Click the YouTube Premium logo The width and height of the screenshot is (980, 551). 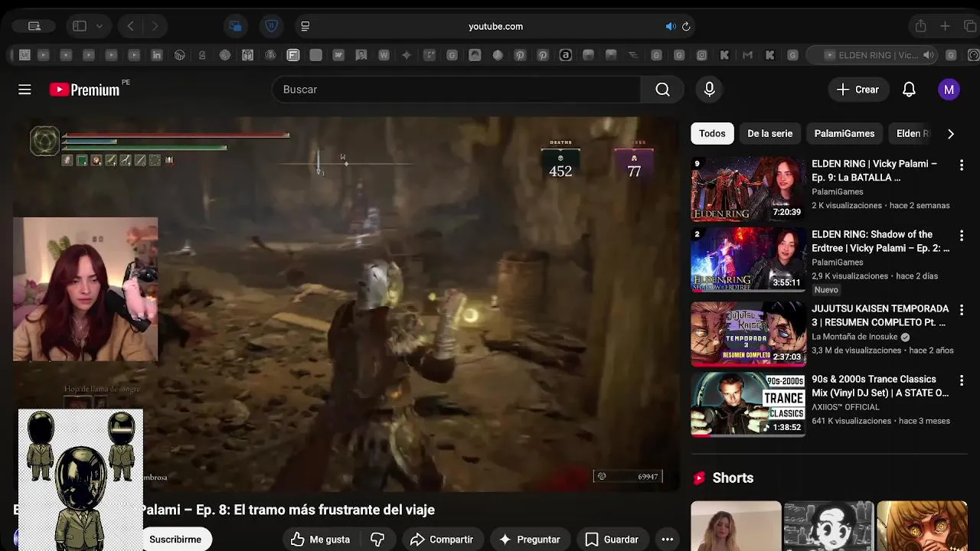click(84, 90)
